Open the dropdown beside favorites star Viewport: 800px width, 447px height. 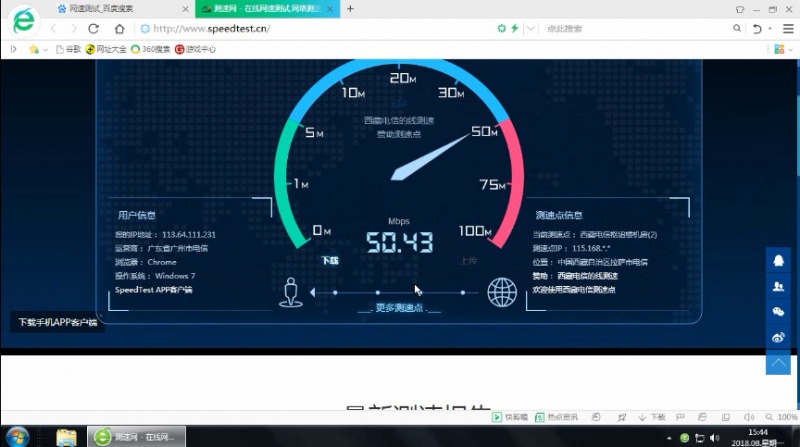(x=45, y=49)
